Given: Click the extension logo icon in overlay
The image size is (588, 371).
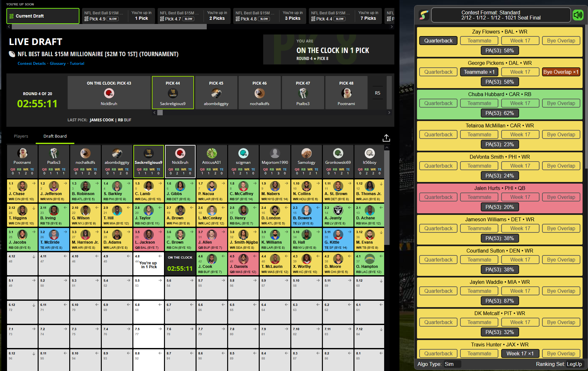Looking at the screenshot, I should (424, 15).
